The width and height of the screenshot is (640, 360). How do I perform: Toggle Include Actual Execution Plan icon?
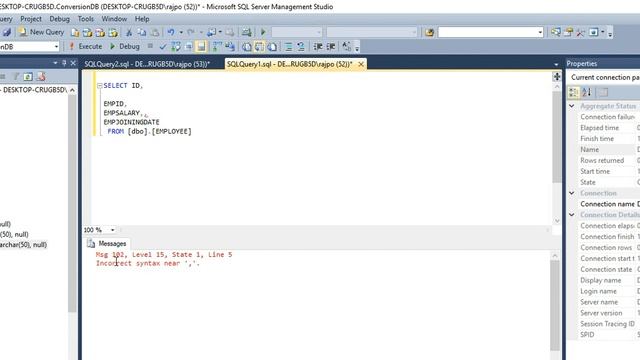coord(217,47)
